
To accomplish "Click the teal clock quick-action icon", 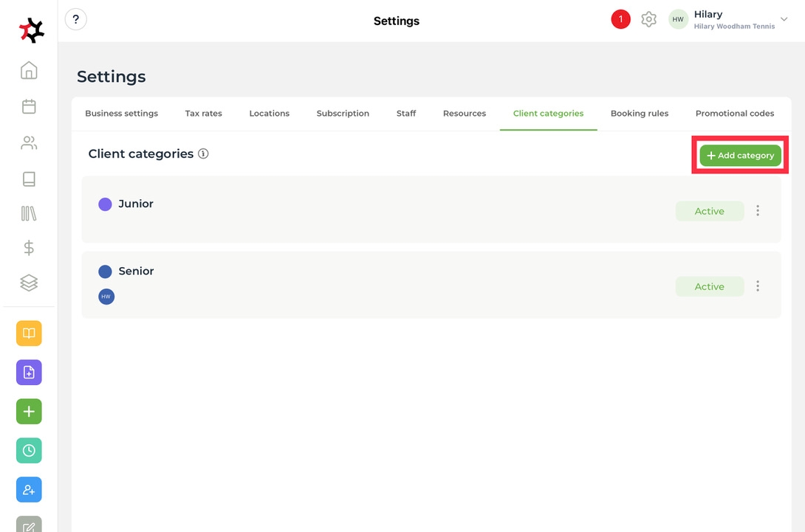I will point(29,450).
